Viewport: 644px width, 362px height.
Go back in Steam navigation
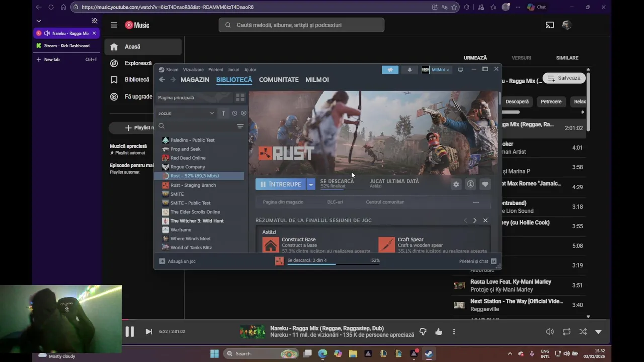(162, 79)
